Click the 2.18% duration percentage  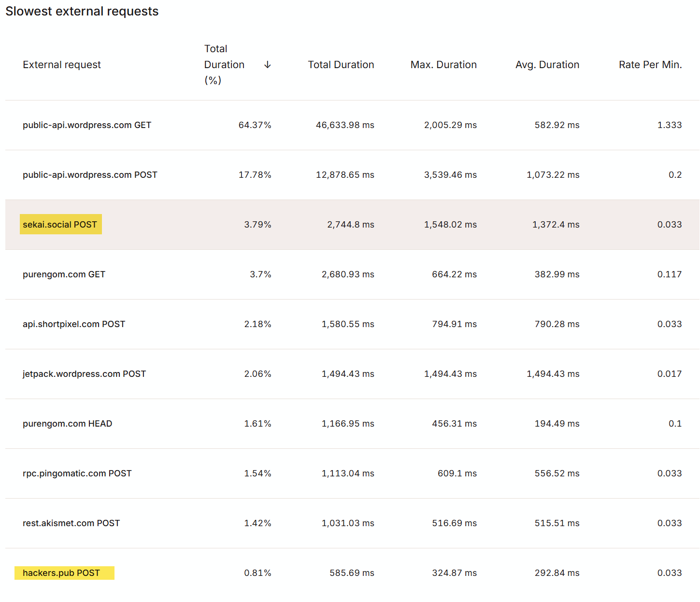click(x=258, y=324)
